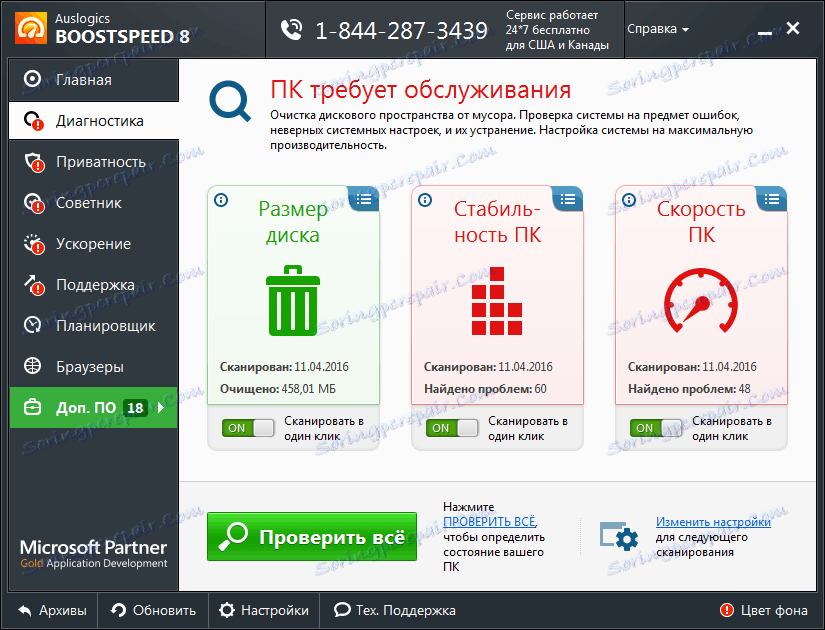Open the Советник sidebar section

pyautogui.click(x=94, y=203)
